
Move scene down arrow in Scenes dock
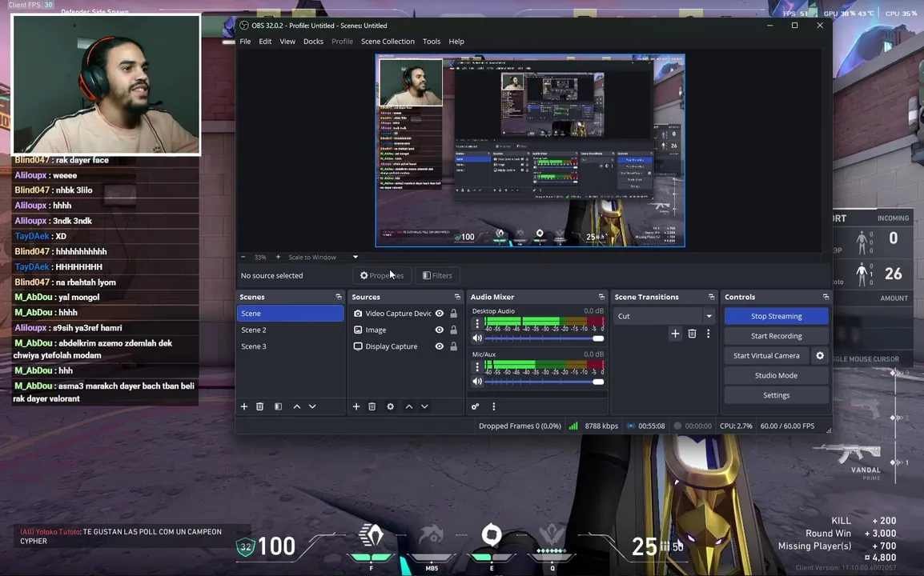312,406
